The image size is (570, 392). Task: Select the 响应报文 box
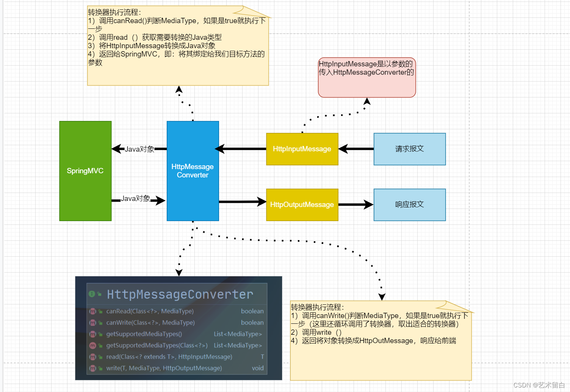click(x=410, y=205)
